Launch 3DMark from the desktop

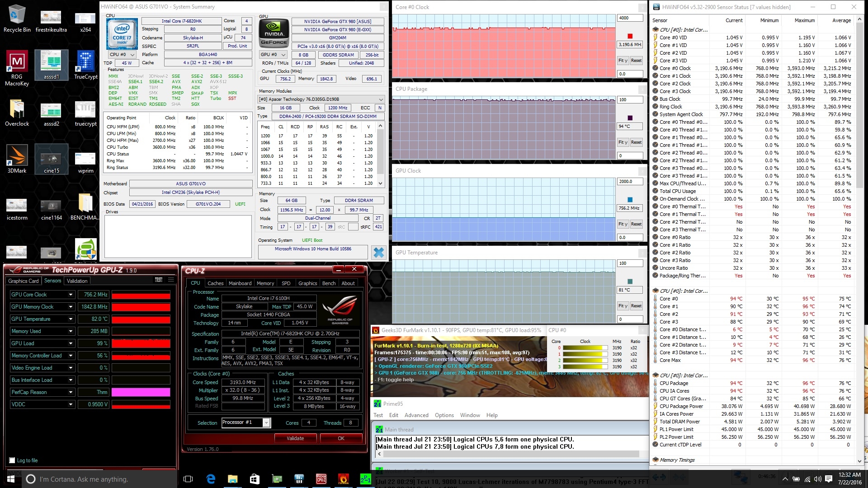[x=17, y=160]
